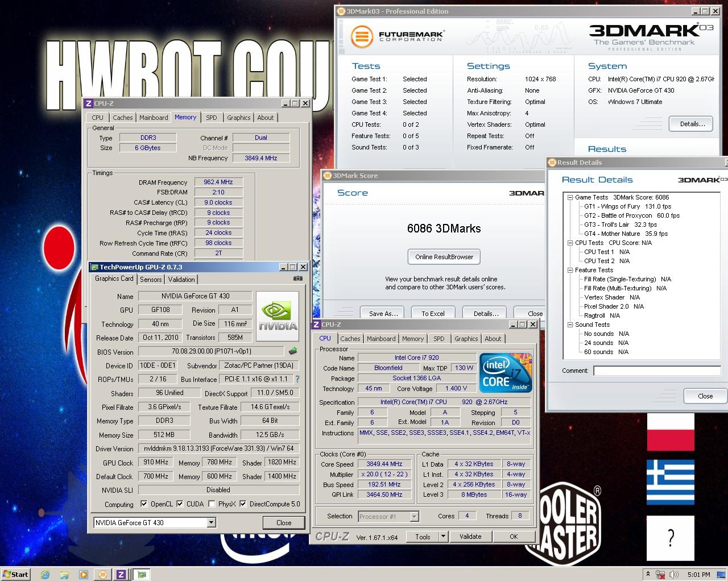Screen dimensions: 728x582
Task: Open the Graphics tab in the CPU-Z processor window
Action: (x=466, y=339)
